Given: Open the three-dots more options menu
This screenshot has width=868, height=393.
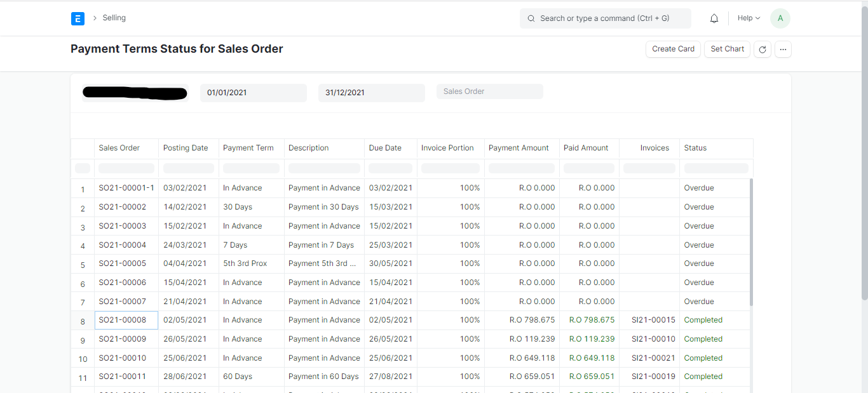Looking at the screenshot, I should click(x=783, y=49).
